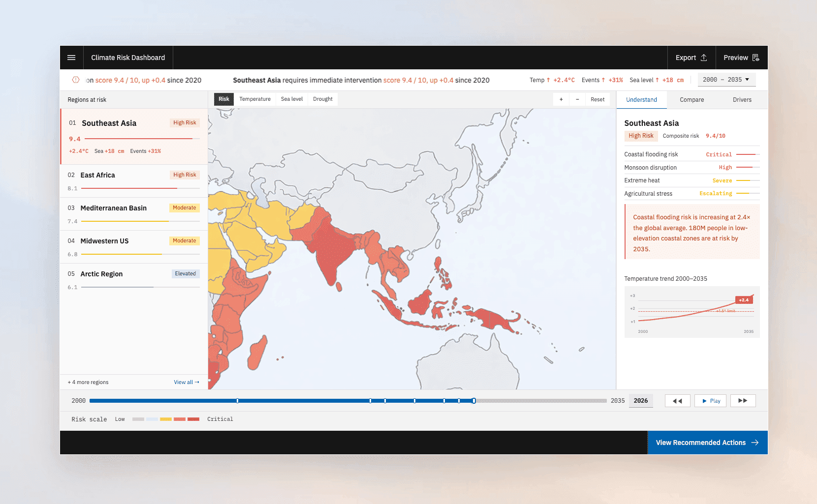Image resolution: width=817 pixels, height=504 pixels.
Task: Click the Moderate badge on Mediterranean Basin
Action: [185, 208]
